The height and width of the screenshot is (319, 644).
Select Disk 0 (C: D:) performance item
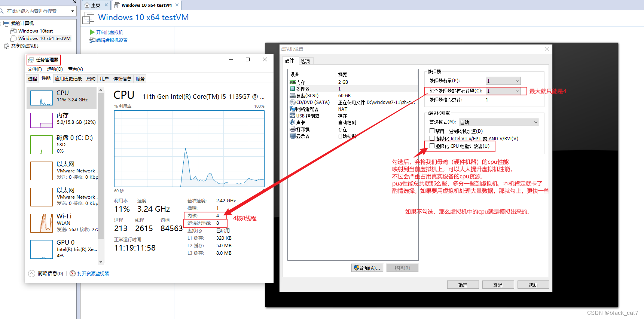[62, 144]
